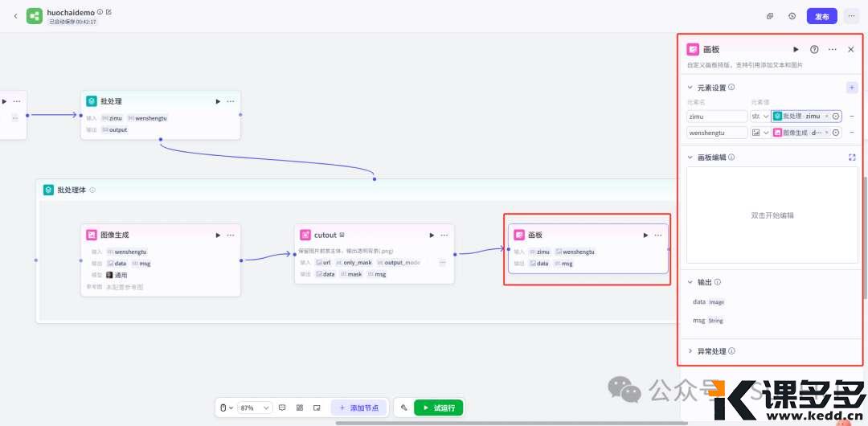Add a new element with plus icon
The height and width of the screenshot is (426, 868).
coord(851,88)
